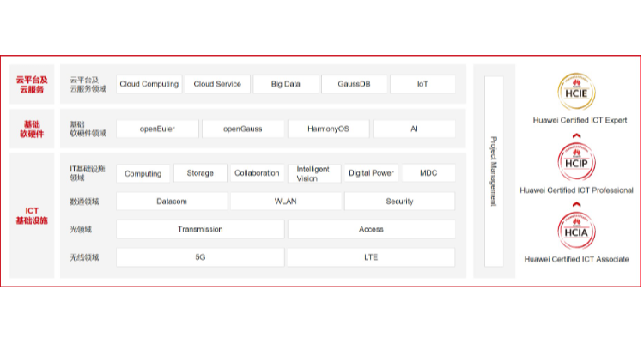The width and height of the screenshot is (644, 343).
Task: Select the HarmonyOS certification
Action: 327,129
